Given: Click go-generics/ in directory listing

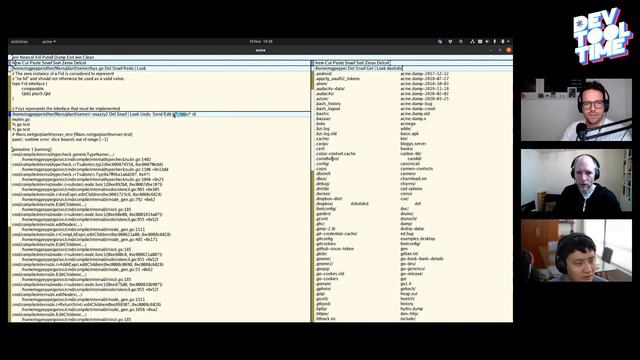Looking at the screenshot, I should (412, 269).
